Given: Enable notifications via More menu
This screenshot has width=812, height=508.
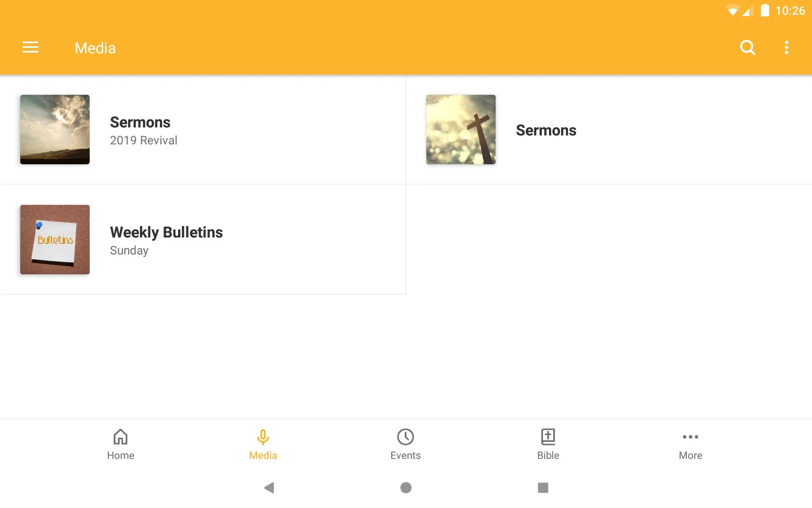Looking at the screenshot, I should [690, 444].
